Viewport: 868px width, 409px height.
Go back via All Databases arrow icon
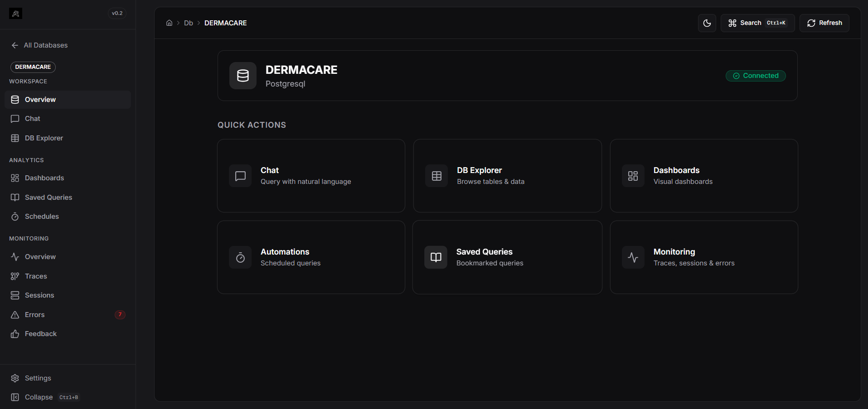pyautogui.click(x=15, y=45)
